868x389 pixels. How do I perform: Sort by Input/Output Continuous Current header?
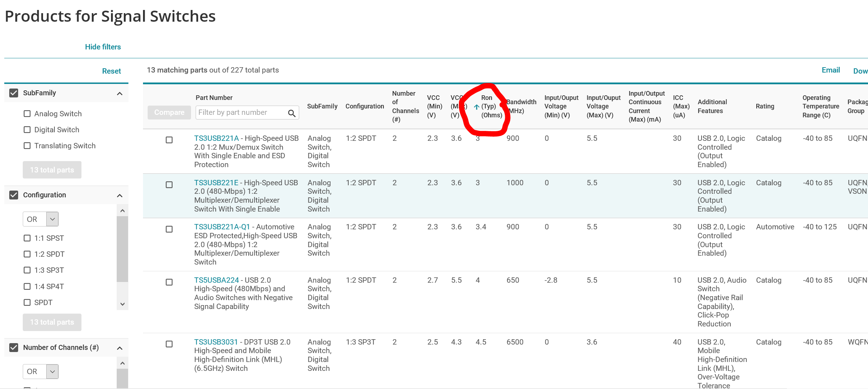646,106
